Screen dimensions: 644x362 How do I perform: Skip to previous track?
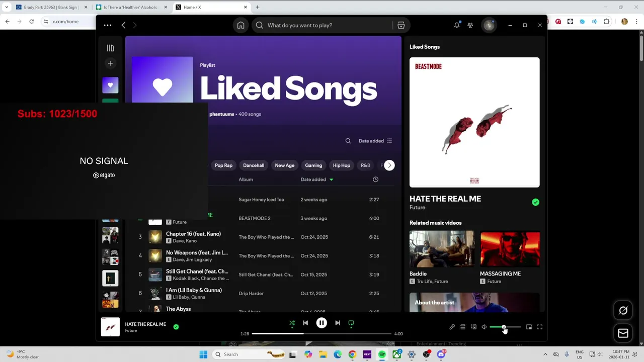[x=305, y=323]
